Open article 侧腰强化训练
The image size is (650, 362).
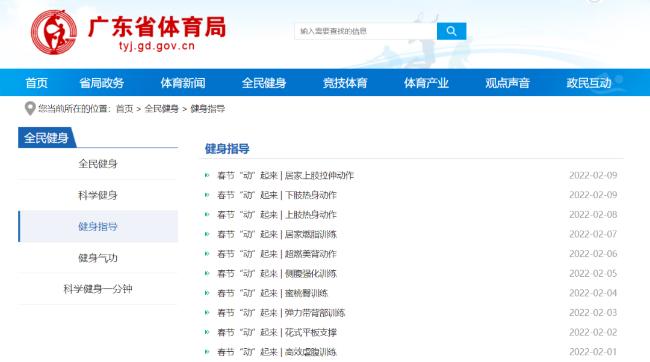pyautogui.click(x=277, y=274)
